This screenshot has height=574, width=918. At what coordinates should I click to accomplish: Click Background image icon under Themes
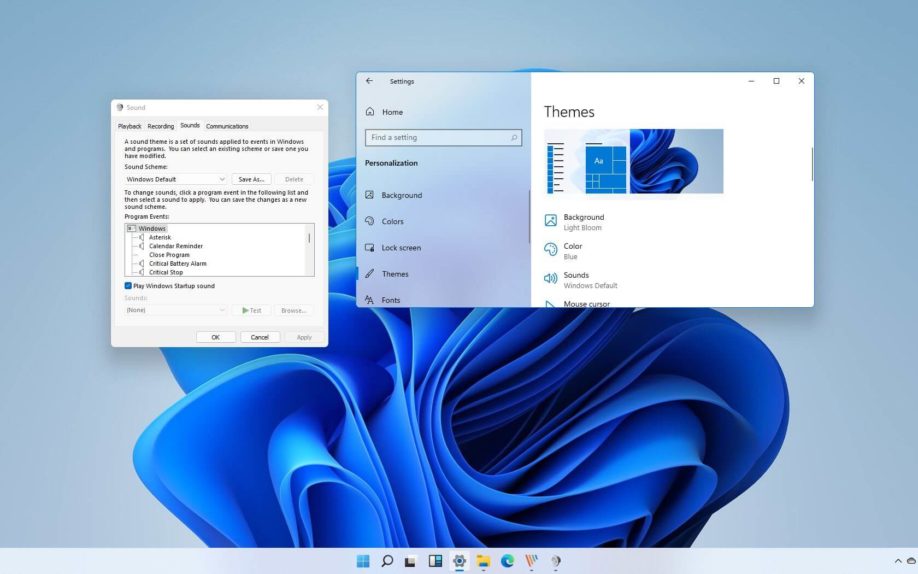point(550,220)
